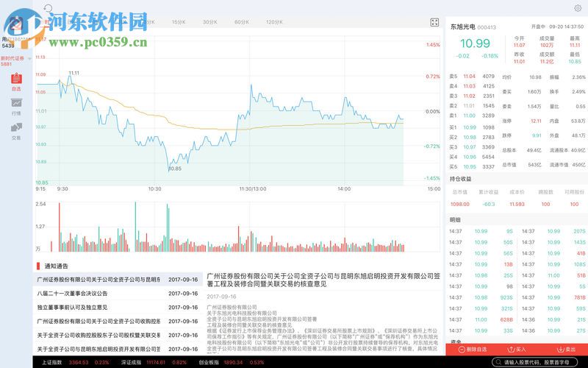Screen dimensions: 588x368
Task: Click the 11.11 high point label on chart
Action: pyautogui.click(x=74, y=73)
